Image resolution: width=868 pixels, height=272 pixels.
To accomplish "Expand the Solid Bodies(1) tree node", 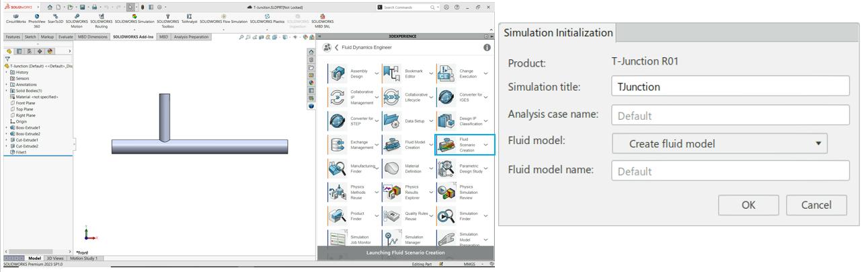I will [7, 90].
